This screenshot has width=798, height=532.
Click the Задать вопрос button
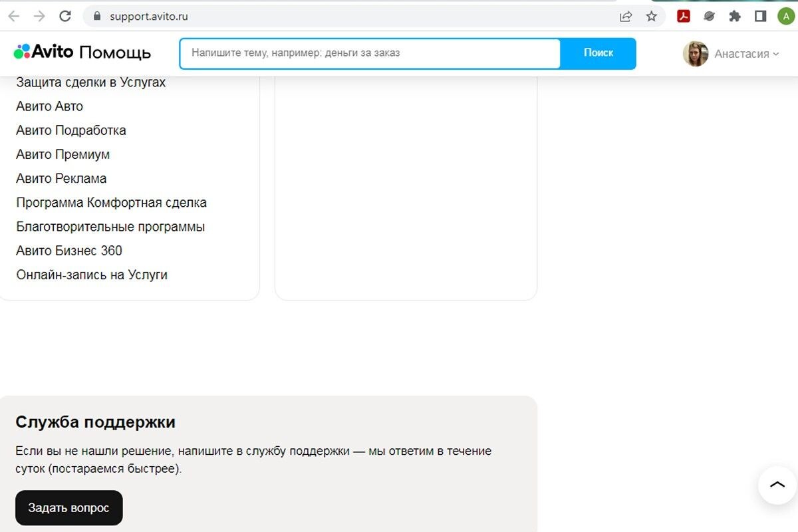coord(68,508)
